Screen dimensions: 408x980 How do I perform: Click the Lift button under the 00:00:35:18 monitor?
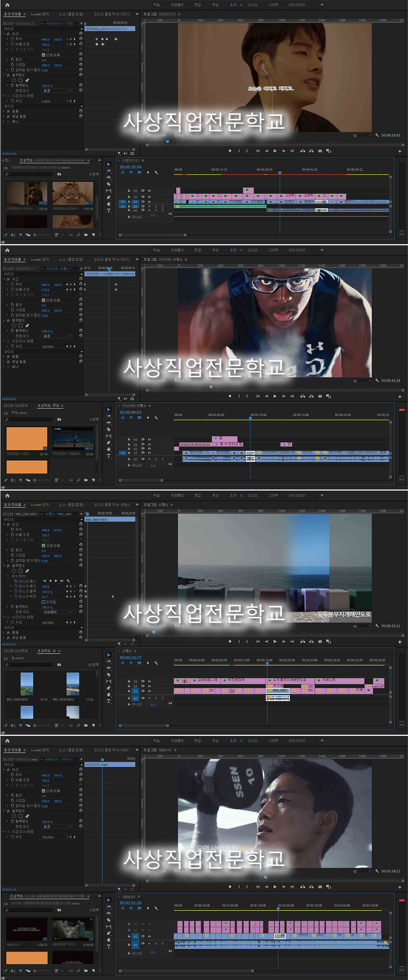coord(303,396)
